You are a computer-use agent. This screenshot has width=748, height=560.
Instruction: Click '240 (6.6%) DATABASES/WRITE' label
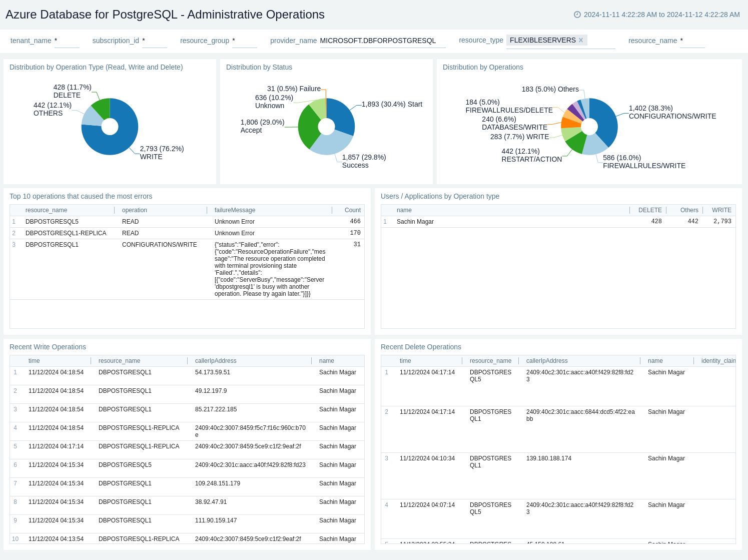point(514,123)
